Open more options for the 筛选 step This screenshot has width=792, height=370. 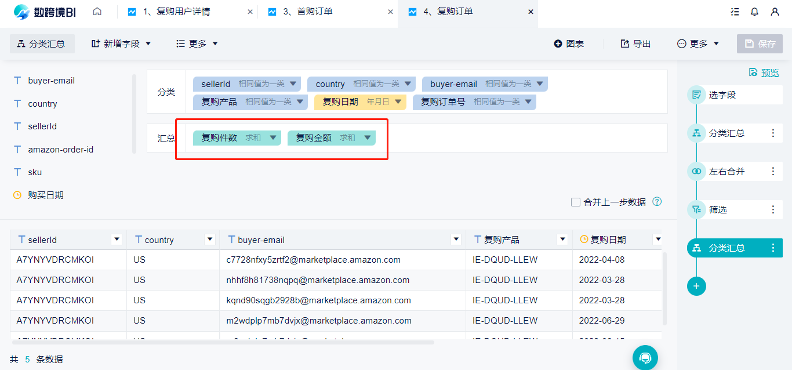773,209
